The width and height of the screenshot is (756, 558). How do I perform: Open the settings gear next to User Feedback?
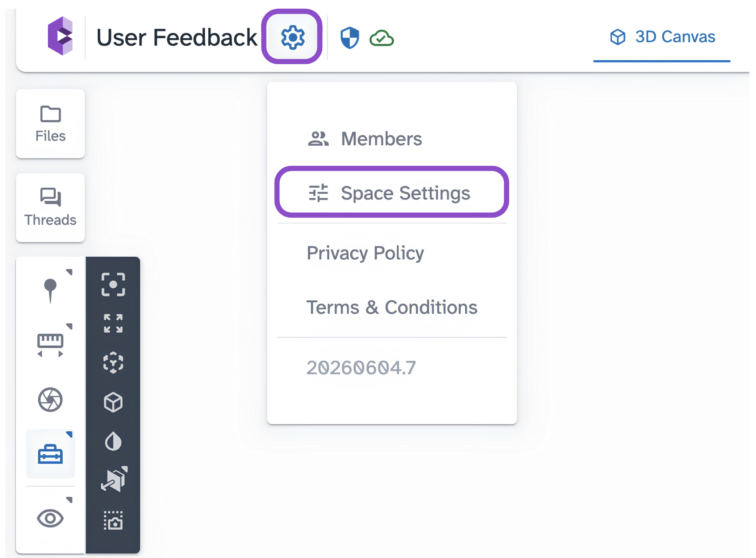pos(292,37)
